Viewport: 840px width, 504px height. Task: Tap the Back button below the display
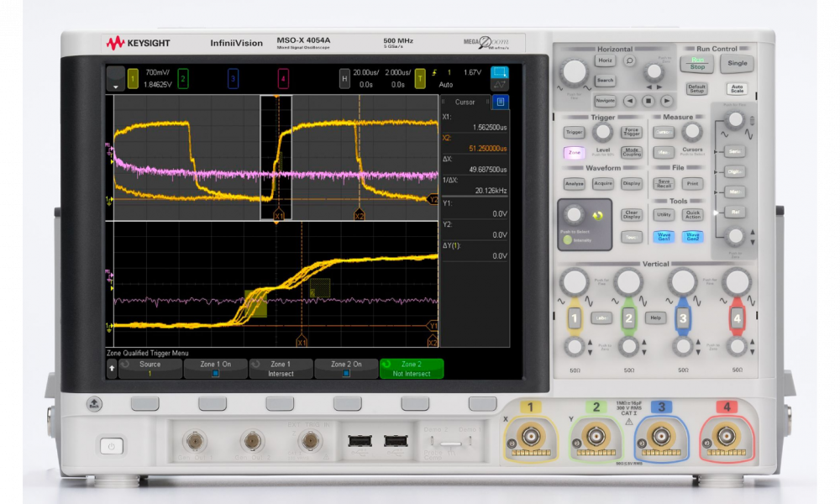(94, 403)
